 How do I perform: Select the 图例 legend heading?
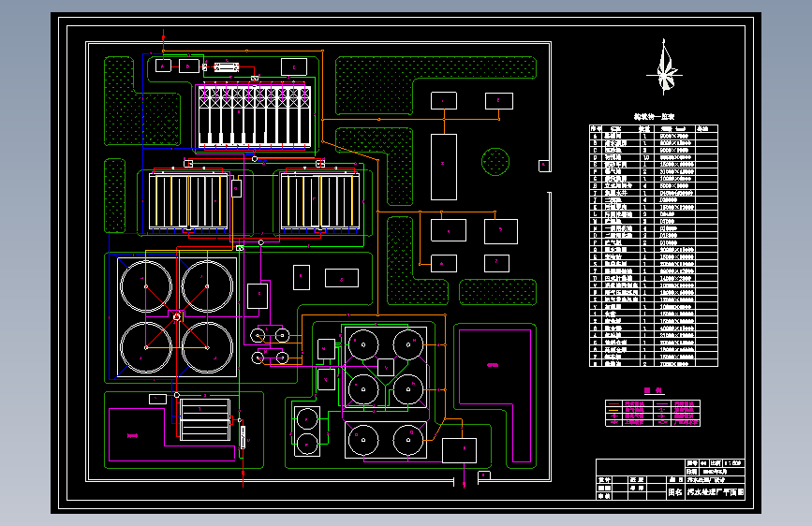(653, 390)
